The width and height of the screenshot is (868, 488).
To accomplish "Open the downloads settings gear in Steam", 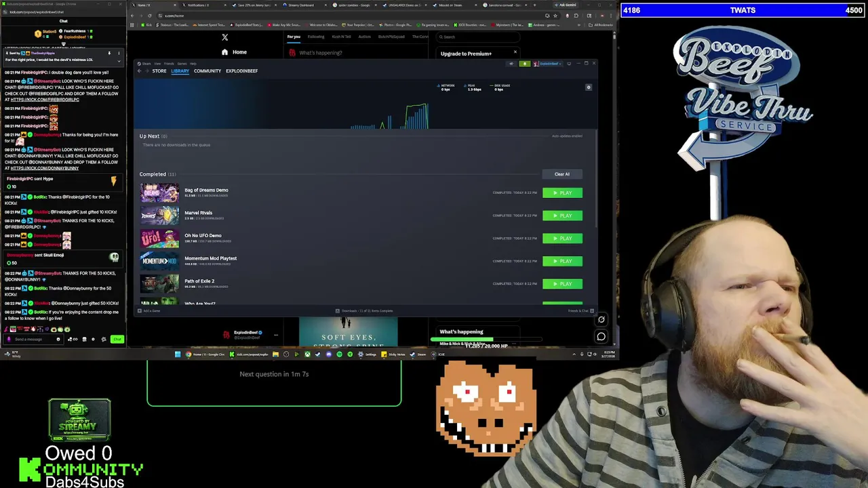I will pyautogui.click(x=589, y=87).
